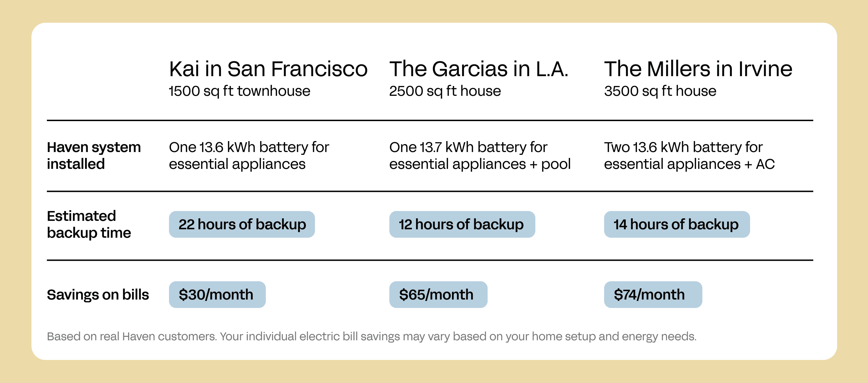This screenshot has height=383, width=868.
Task: Click Kai's 13.6 kWh battery description
Action: coord(249,155)
